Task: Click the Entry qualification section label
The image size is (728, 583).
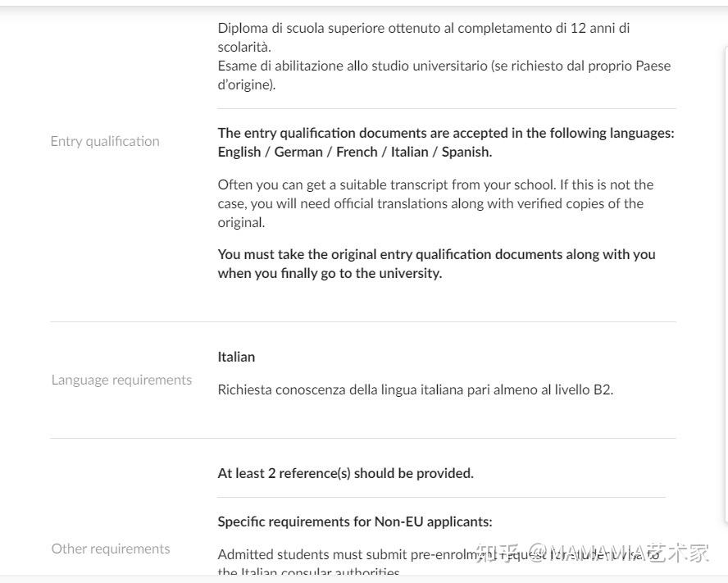Action: point(105,141)
